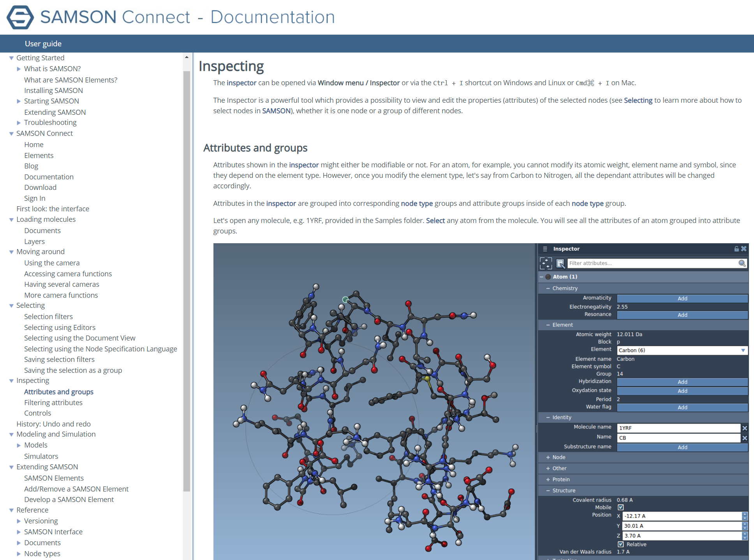Toggle the Mobile checkbox
The image size is (754, 560).
tap(621, 507)
